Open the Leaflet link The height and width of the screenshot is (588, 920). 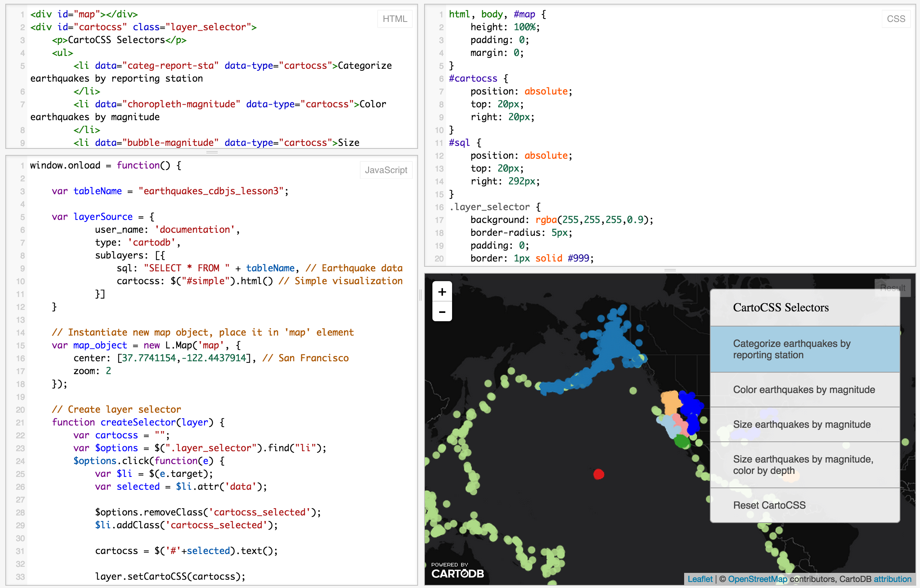tap(700, 579)
